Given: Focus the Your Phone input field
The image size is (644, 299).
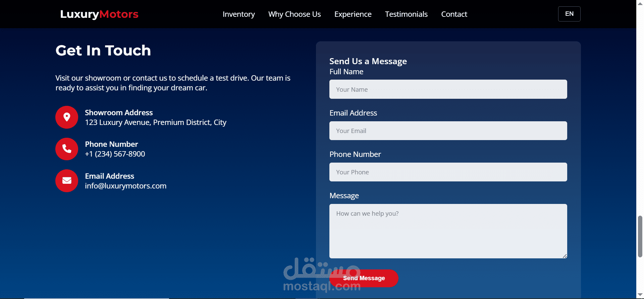Looking at the screenshot, I should [x=448, y=172].
